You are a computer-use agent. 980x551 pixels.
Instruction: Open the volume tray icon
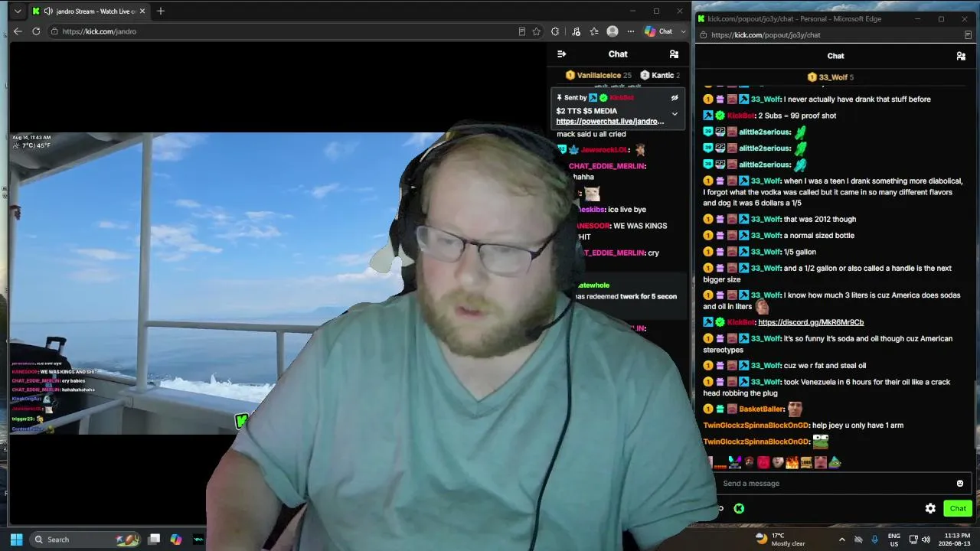(926, 540)
